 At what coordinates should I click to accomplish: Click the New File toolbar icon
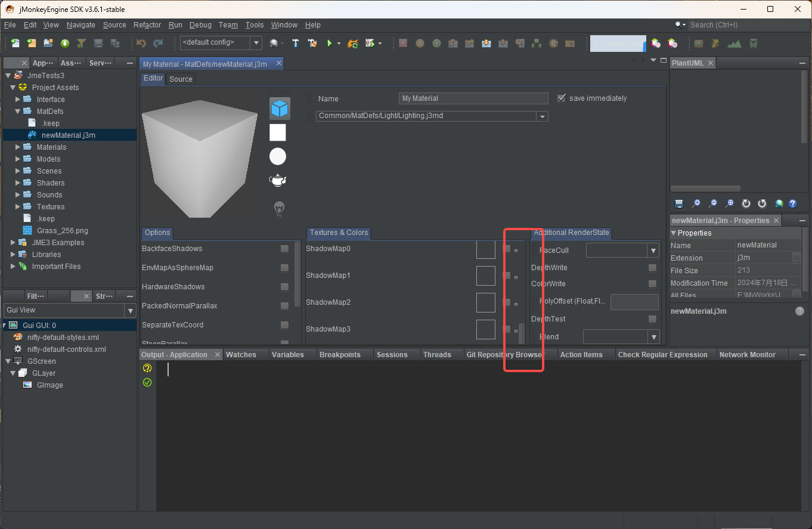[15, 43]
